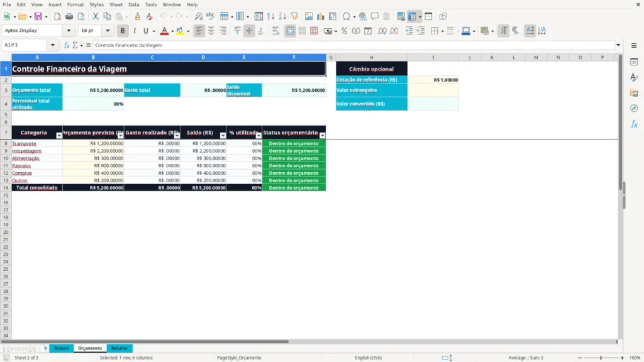Screen dimensions: 644x362
Task: Click the horizontal scrollbar
Action: point(145,341)
